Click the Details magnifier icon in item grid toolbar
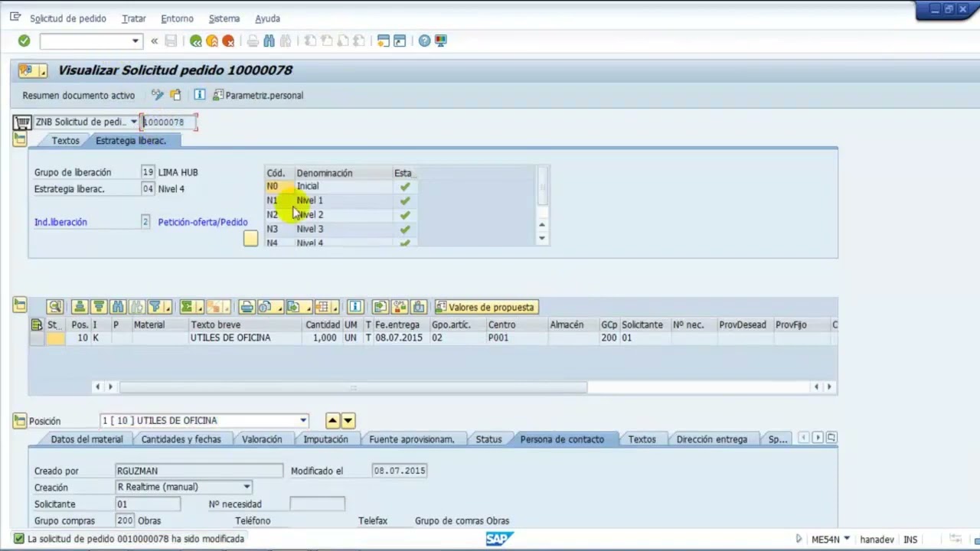The image size is (980, 551). point(54,307)
